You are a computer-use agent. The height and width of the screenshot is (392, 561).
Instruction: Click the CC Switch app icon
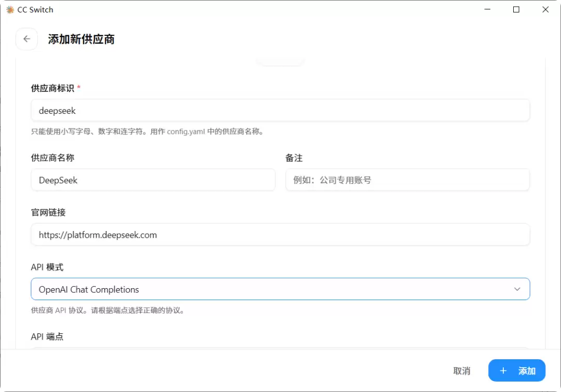(10, 10)
